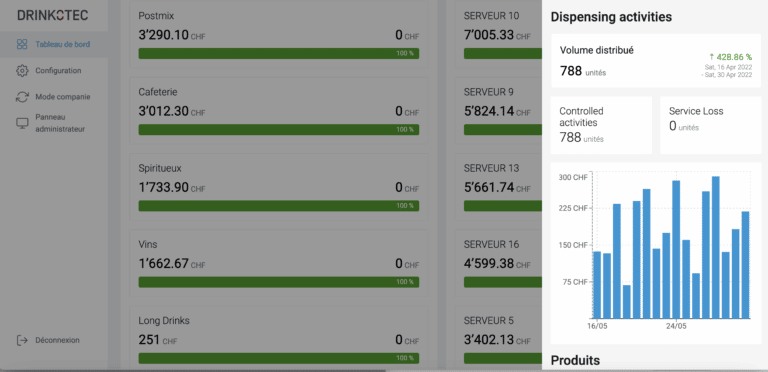This screenshot has width=768, height=372.
Task: Open the Postmix category card
Action: (x=278, y=35)
